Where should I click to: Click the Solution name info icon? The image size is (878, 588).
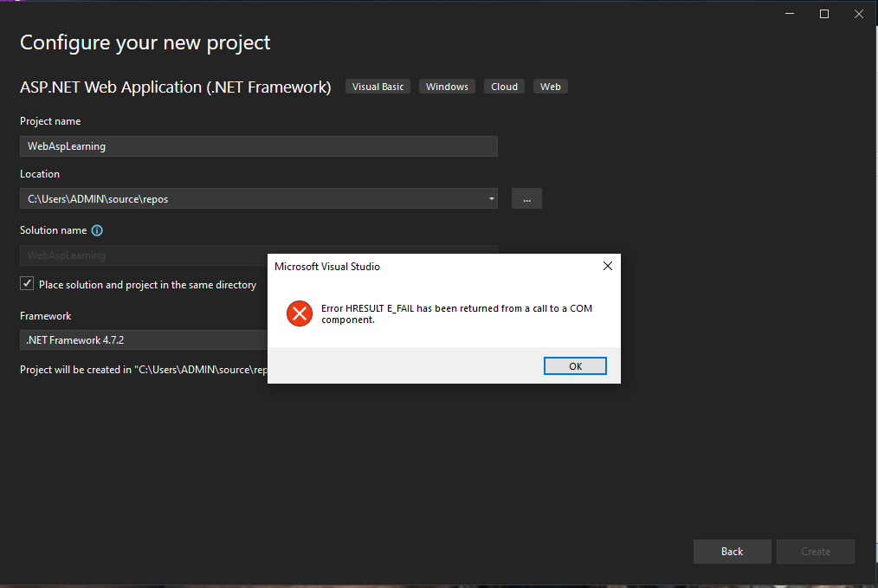tap(95, 229)
